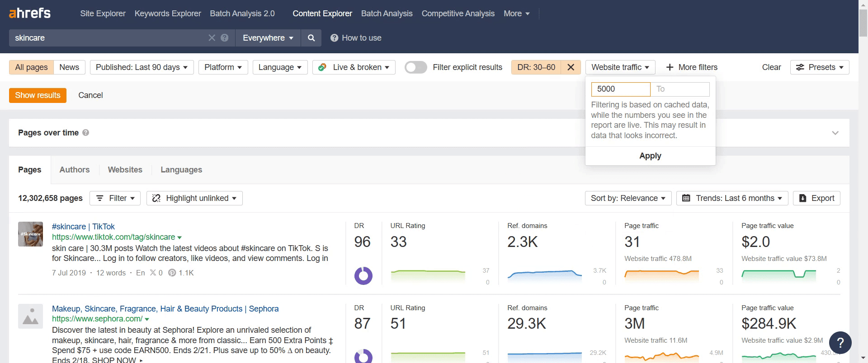Click the Export download icon
This screenshot has width=868, height=363.
pos(802,198)
